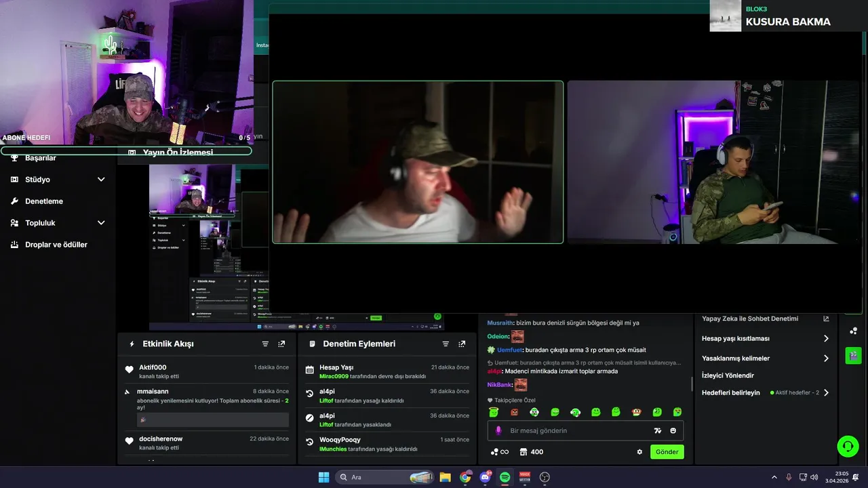The image size is (868, 488).
Task: Expand Yasaklanmış kelimeler settings
Action: (765, 358)
